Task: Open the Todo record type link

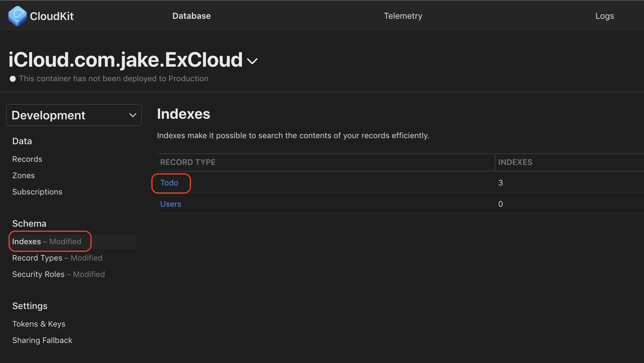Action: click(x=169, y=183)
